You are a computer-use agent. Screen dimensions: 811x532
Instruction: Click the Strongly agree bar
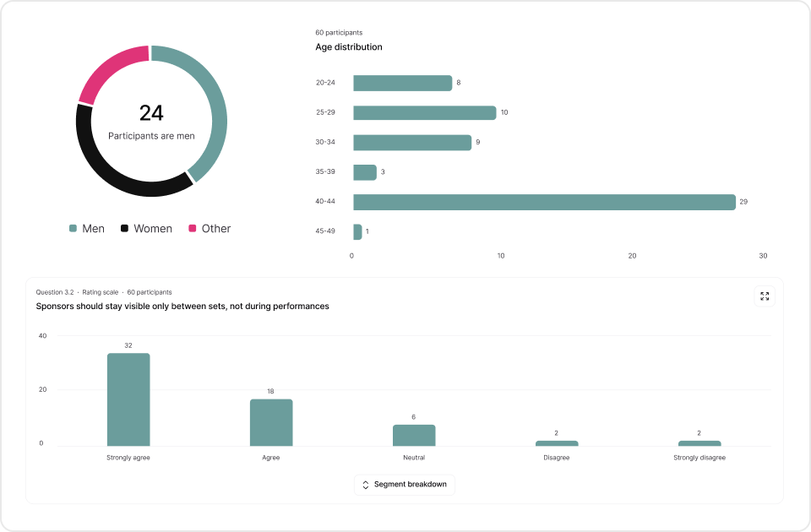point(128,399)
